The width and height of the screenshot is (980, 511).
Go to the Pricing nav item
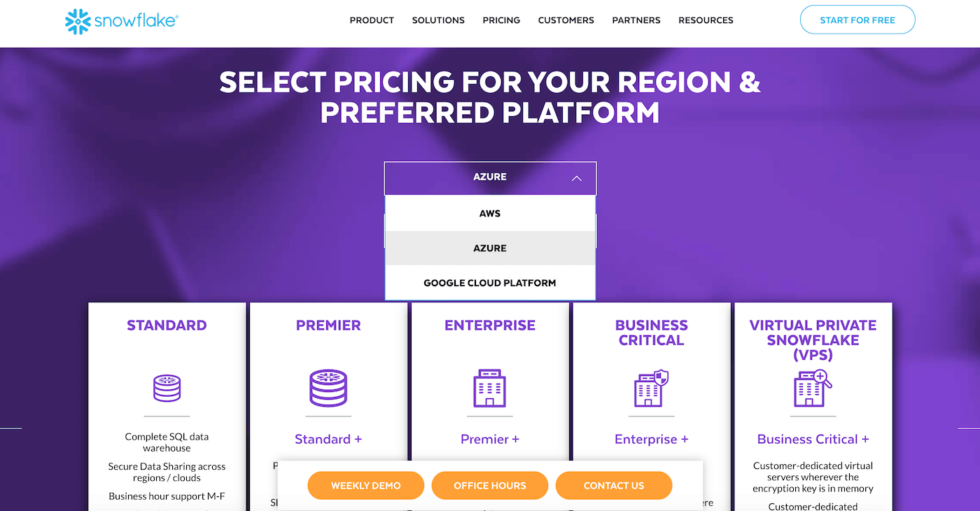501,21
